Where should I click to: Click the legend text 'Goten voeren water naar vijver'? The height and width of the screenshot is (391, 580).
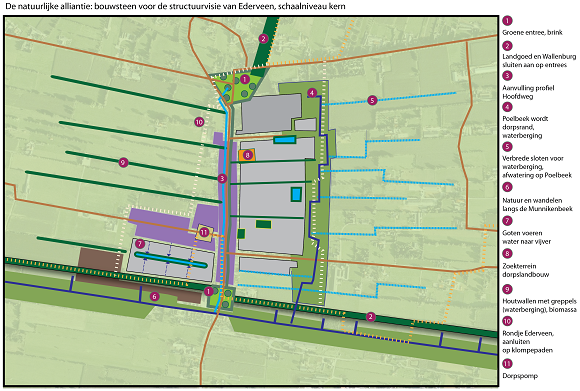coord(526,237)
